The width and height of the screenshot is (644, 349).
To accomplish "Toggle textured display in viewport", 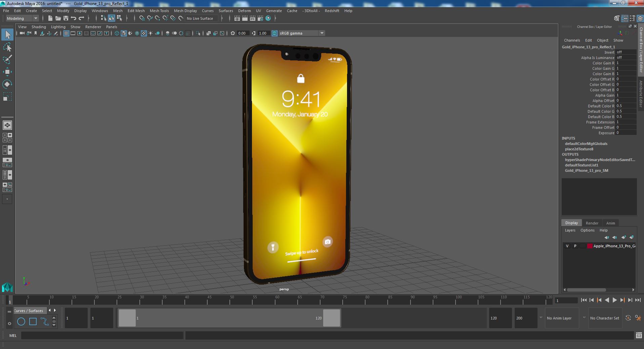I will click(x=144, y=33).
